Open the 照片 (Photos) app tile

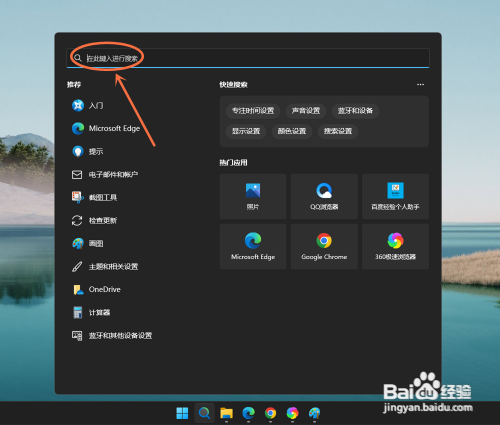[253, 196]
